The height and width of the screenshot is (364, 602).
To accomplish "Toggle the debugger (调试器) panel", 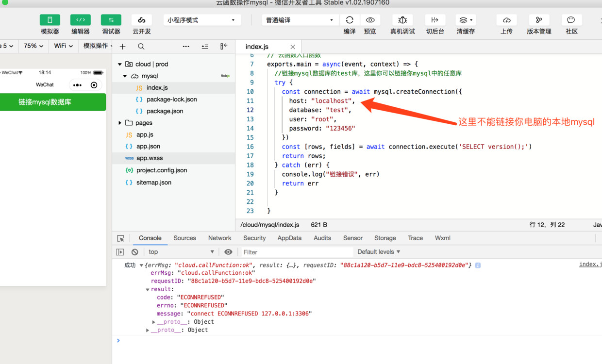I will (111, 20).
